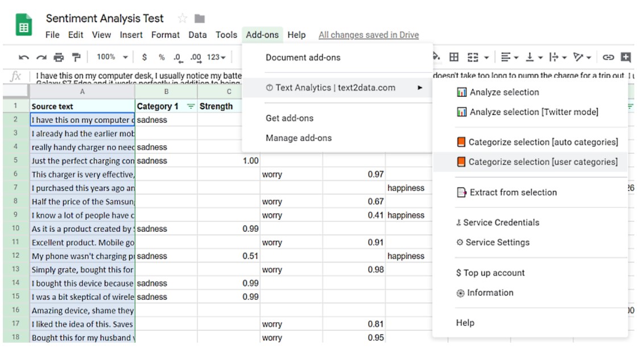Open the Borders tool

[x=454, y=57]
